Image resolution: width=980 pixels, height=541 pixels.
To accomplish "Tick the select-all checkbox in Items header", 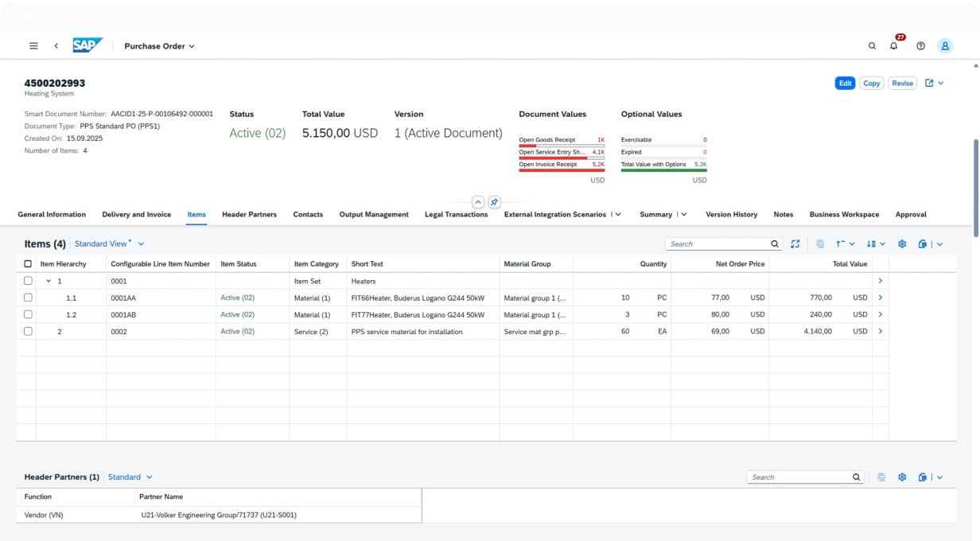I will coord(29,264).
